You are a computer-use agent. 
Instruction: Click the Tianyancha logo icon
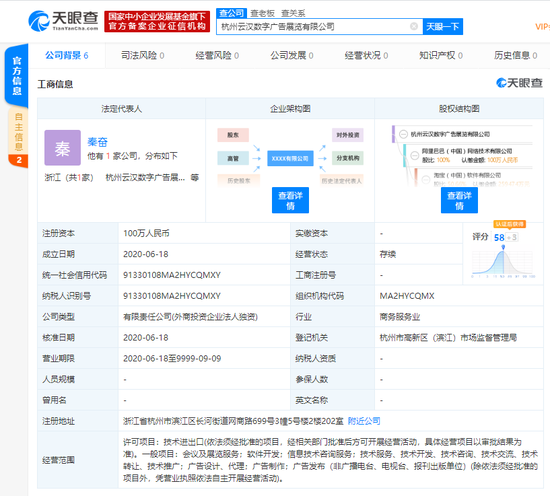click(39, 21)
